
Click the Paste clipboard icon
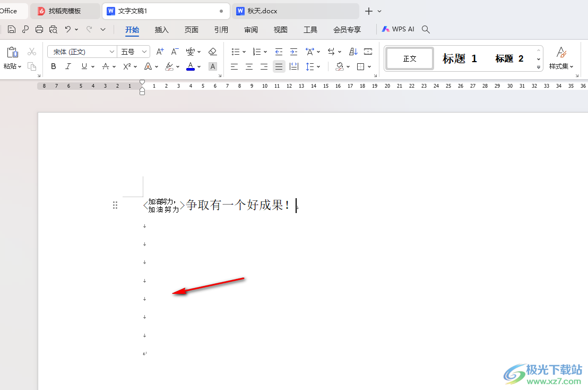point(12,52)
